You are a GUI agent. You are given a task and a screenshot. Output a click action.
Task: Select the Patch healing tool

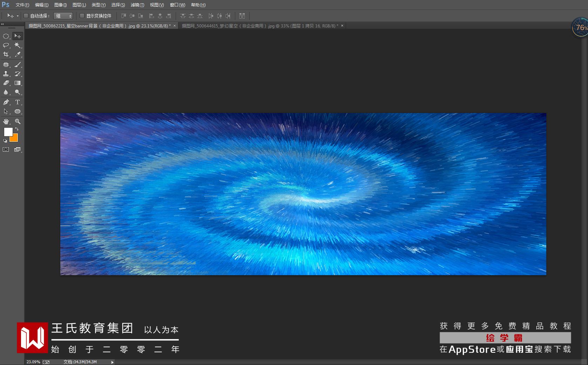[6, 65]
